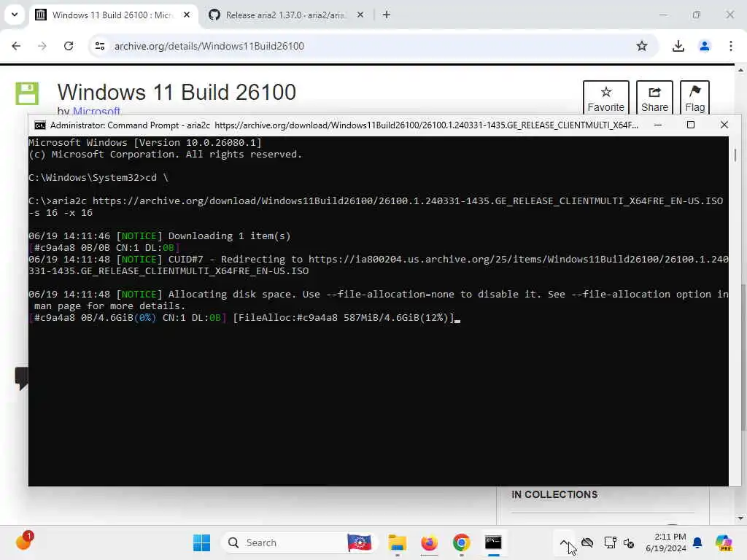Image resolution: width=747 pixels, height=560 pixels.
Task: Click the green floppy disk software icon
Action: [27, 93]
